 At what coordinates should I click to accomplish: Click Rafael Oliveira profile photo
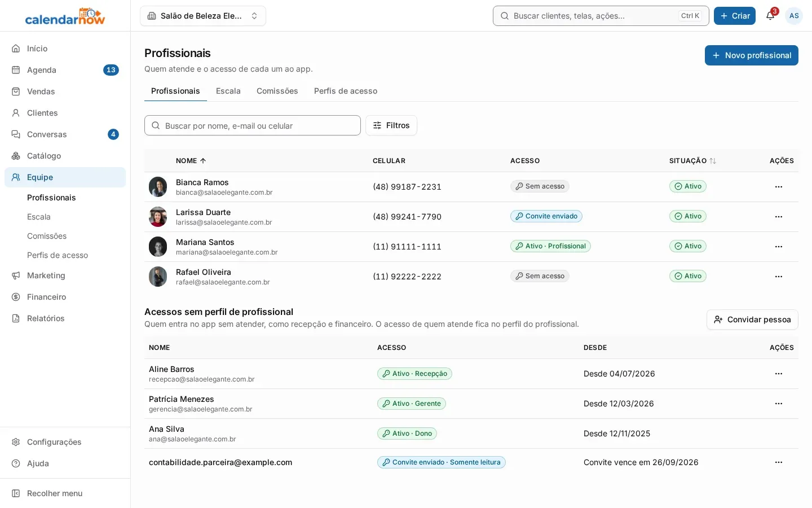coord(158,277)
